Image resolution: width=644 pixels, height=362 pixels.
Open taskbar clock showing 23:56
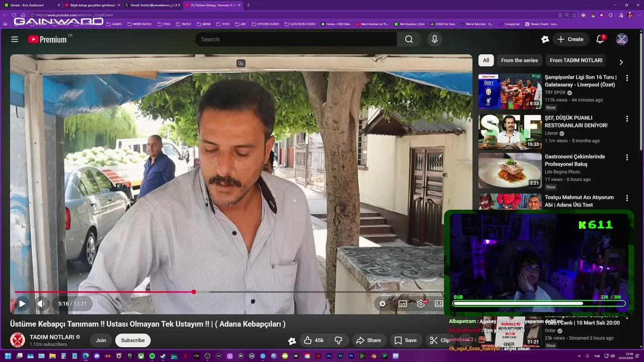pyautogui.click(x=625, y=356)
